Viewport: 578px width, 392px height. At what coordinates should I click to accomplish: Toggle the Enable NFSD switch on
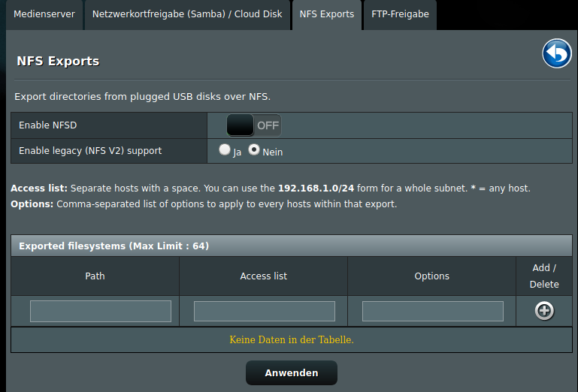tap(254, 125)
